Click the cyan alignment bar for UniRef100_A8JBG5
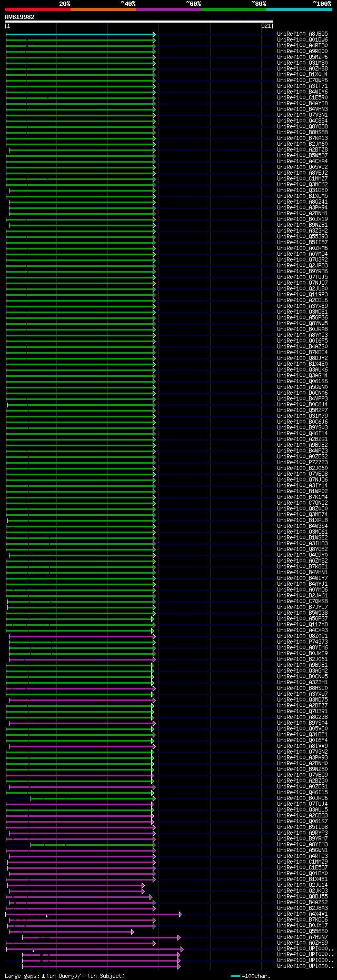Image resolution: width=337 pixels, height=980 pixels. click(x=80, y=34)
